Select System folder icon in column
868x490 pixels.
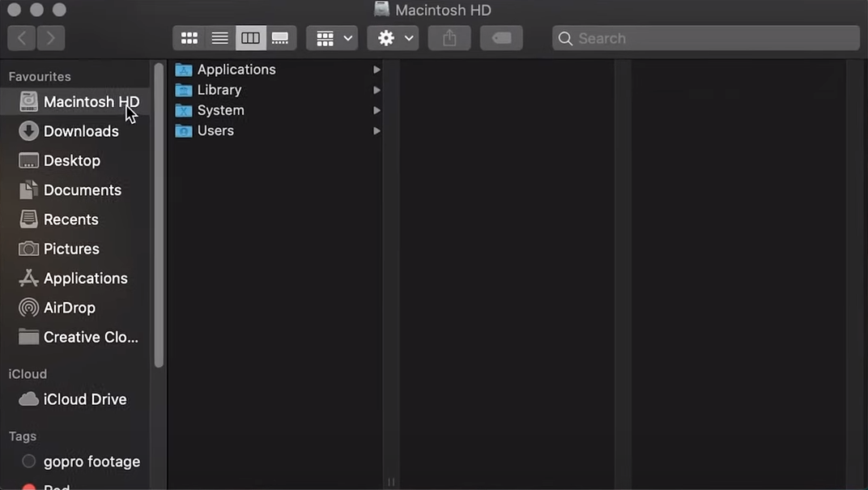183,111
